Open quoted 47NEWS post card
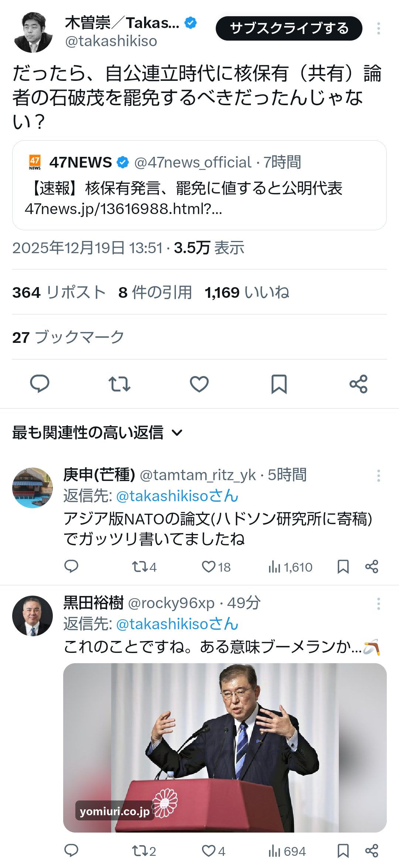The width and height of the screenshot is (399, 868). click(x=199, y=185)
